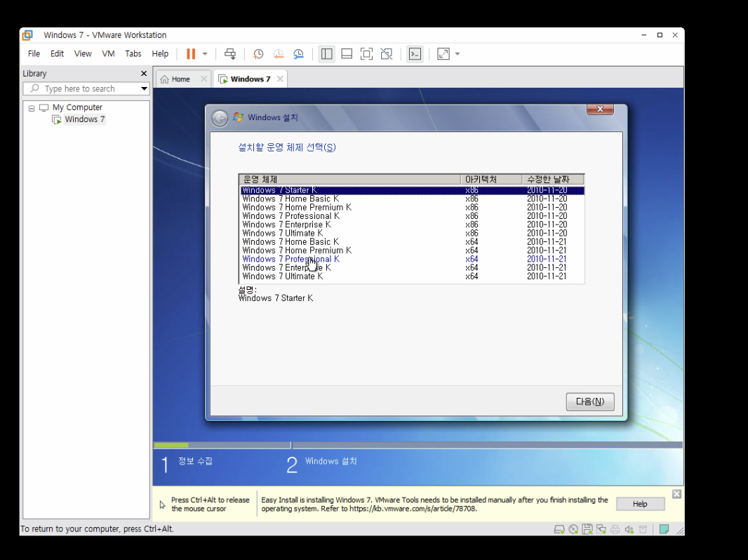Image resolution: width=748 pixels, height=560 pixels.
Task: Select Windows 7 Home Premium K x86
Action: pos(412,208)
